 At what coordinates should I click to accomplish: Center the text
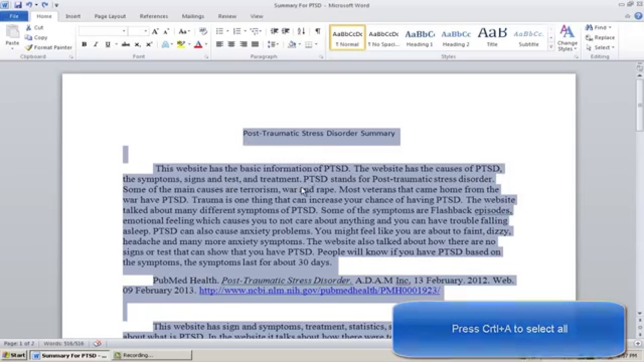click(231, 45)
